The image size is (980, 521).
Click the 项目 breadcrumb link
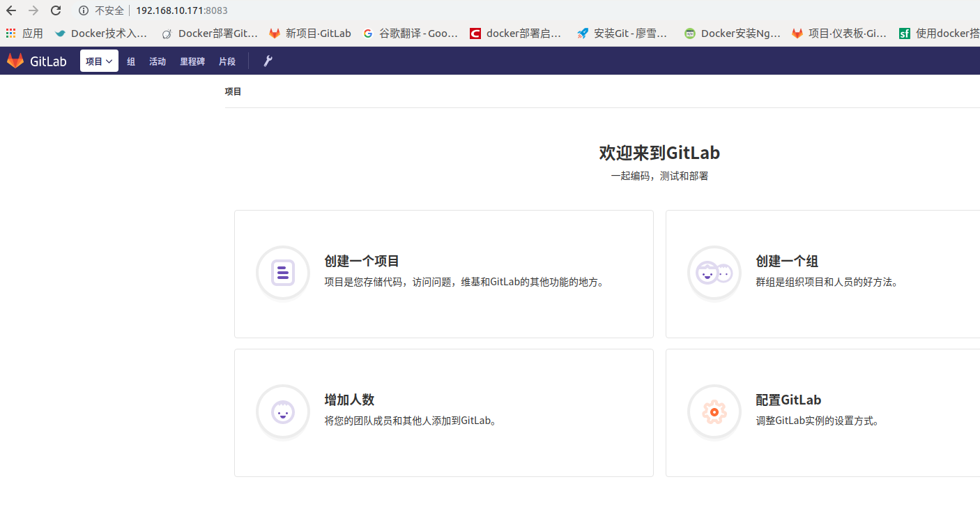(233, 91)
